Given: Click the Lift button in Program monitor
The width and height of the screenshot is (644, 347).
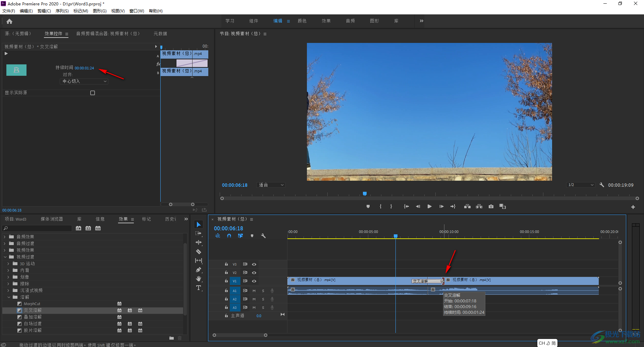Looking at the screenshot, I should (467, 207).
